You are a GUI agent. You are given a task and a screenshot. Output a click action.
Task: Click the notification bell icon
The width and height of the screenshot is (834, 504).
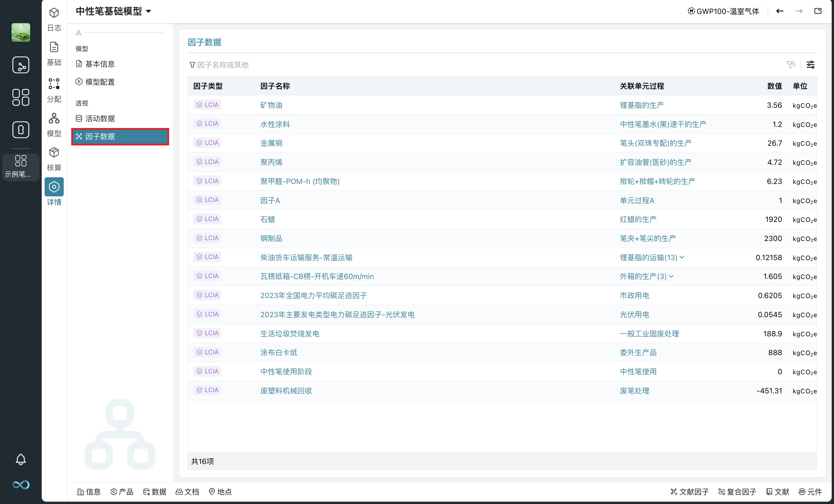(x=21, y=459)
